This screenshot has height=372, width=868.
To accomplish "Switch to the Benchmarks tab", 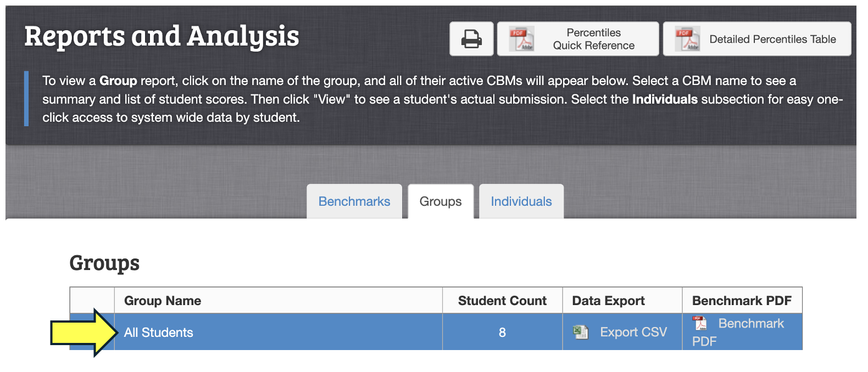I will 354,201.
